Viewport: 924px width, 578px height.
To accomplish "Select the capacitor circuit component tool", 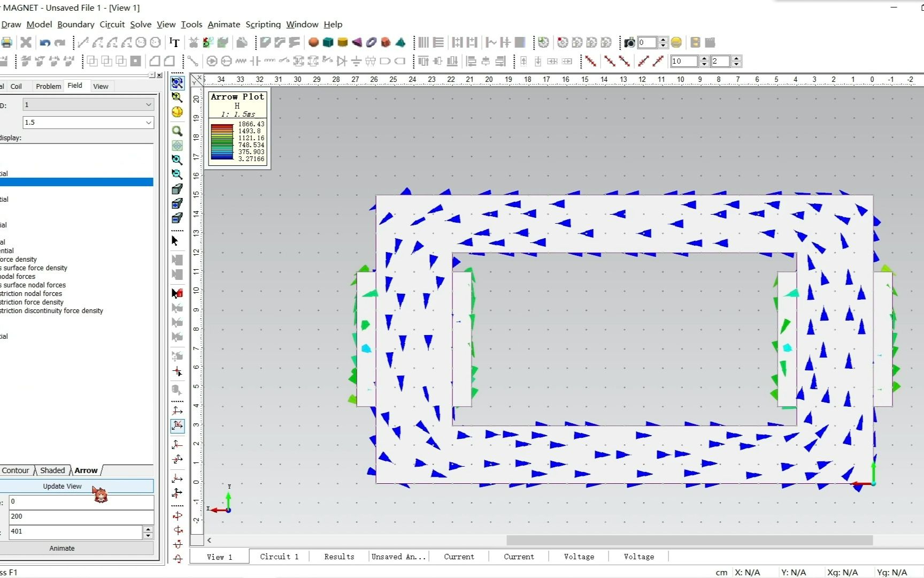I will [x=256, y=61].
